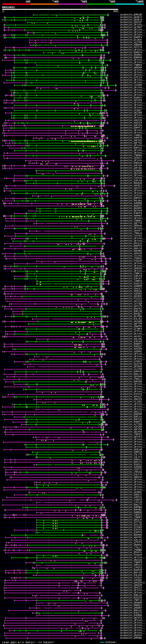
Task: Click the UniRef100_Q55CH1 entry
Action: pos(131,291)
